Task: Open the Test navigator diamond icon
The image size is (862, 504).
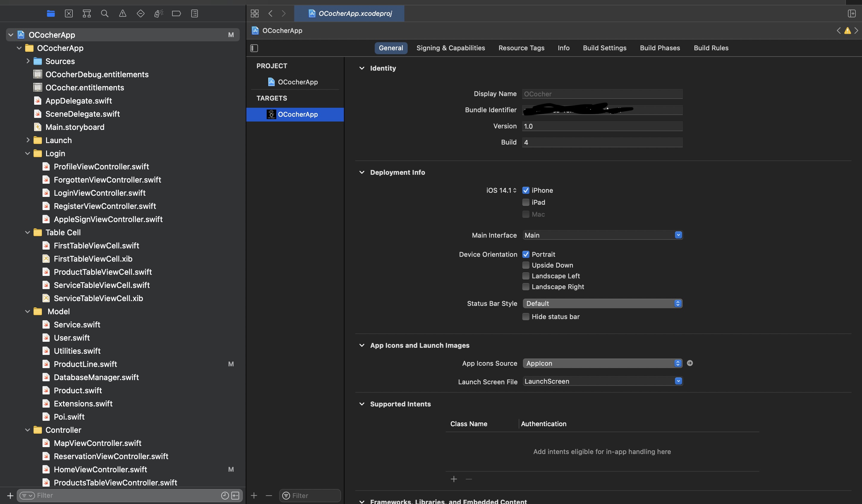Action: click(141, 13)
